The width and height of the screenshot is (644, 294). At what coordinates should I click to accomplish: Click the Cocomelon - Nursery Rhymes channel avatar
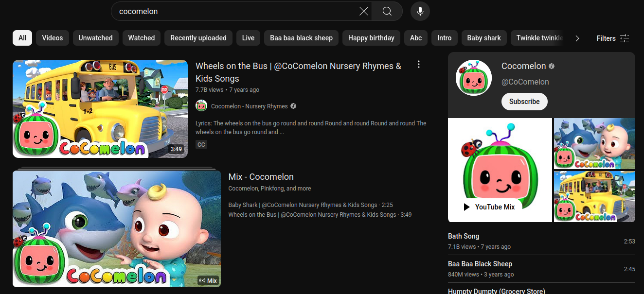[x=201, y=106]
